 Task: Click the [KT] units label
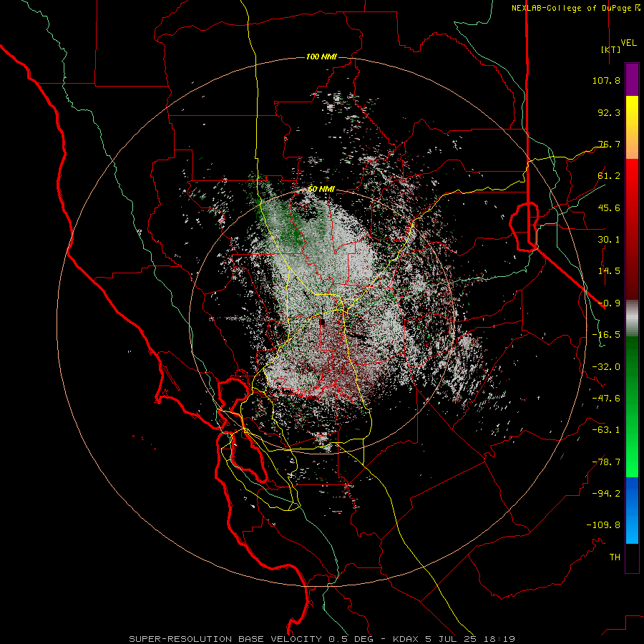(611, 49)
